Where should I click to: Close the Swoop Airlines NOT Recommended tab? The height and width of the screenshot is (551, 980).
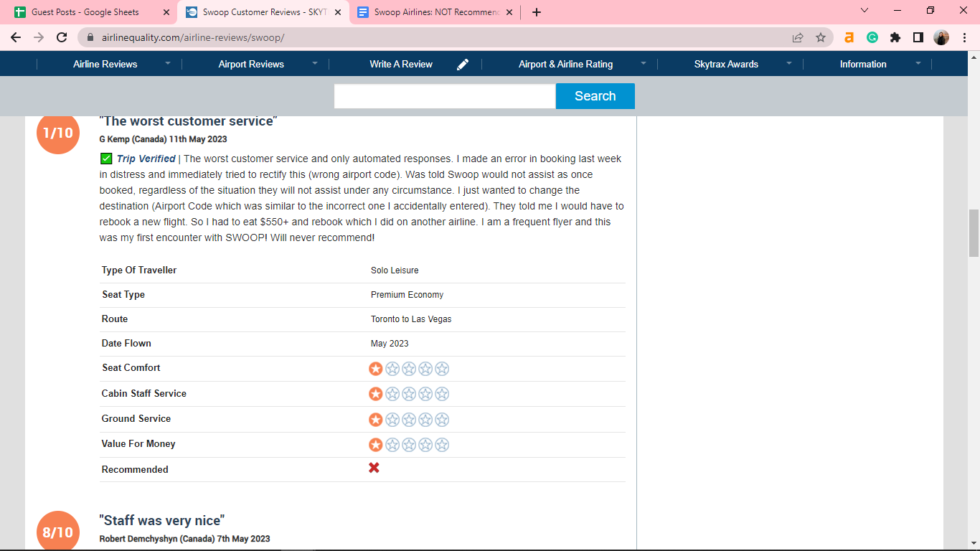click(x=509, y=12)
